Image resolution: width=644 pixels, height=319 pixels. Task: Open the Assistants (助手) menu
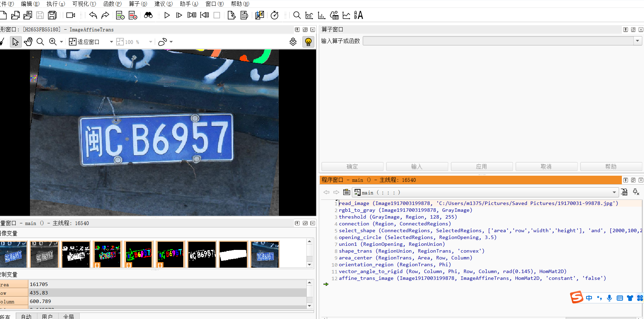(x=189, y=4)
